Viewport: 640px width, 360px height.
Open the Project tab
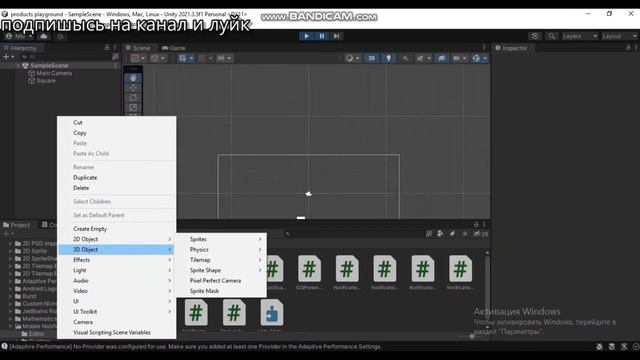(16, 225)
